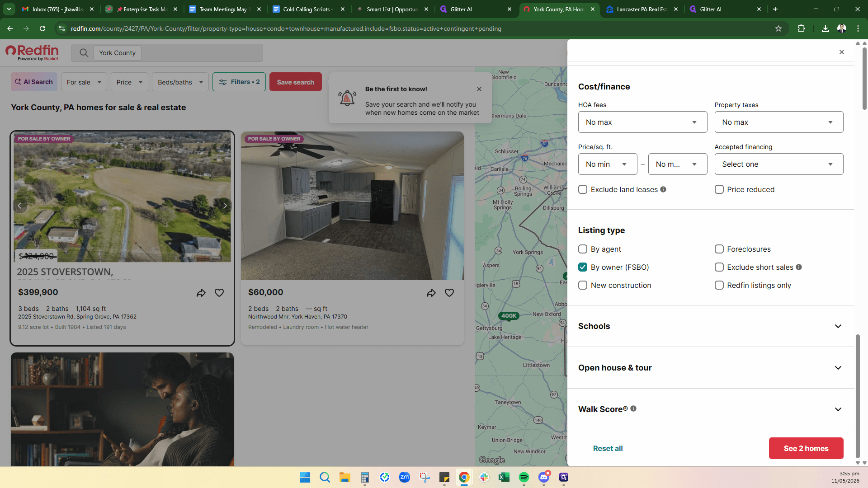
Task: Open Price/sq. ft. No min dropdown
Action: pyautogui.click(x=608, y=164)
